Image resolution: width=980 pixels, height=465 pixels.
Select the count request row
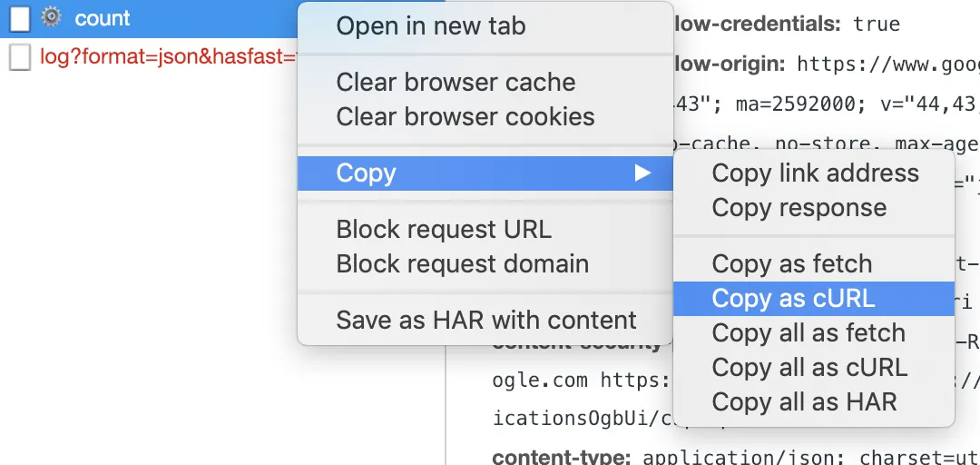(149, 19)
